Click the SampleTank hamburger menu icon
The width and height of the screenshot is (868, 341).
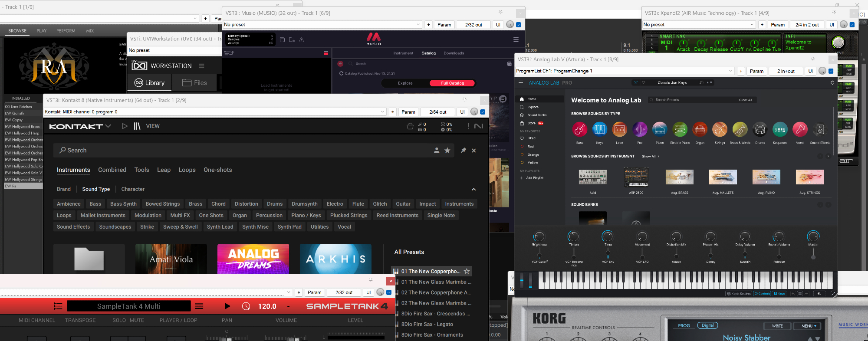[199, 306]
